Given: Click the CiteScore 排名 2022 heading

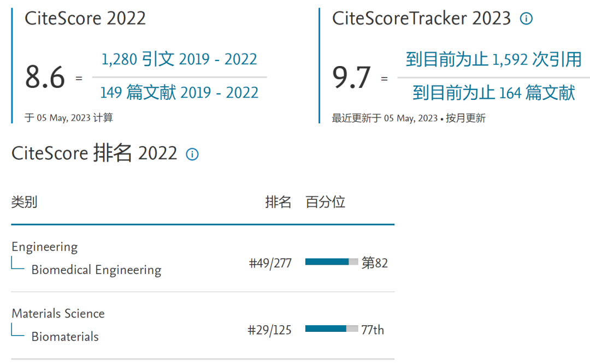Looking at the screenshot, I should tap(94, 153).
